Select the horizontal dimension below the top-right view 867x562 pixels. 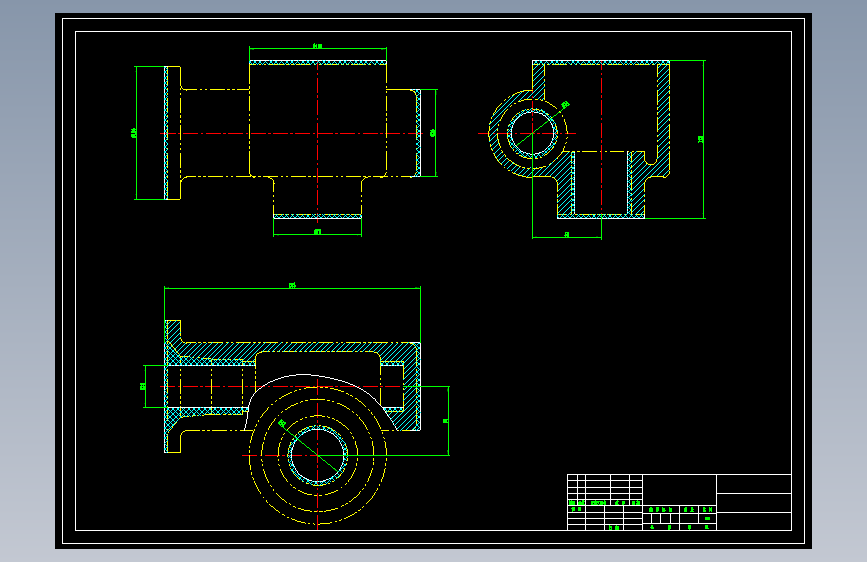[567, 236]
